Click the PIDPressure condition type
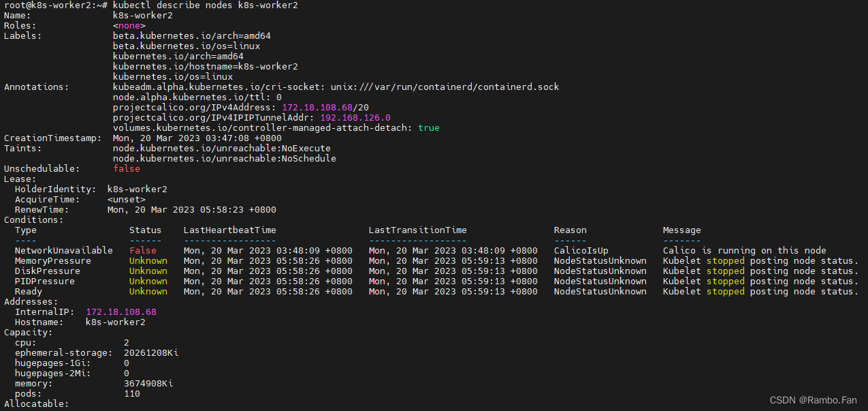The width and height of the screenshot is (868, 411). point(45,281)
